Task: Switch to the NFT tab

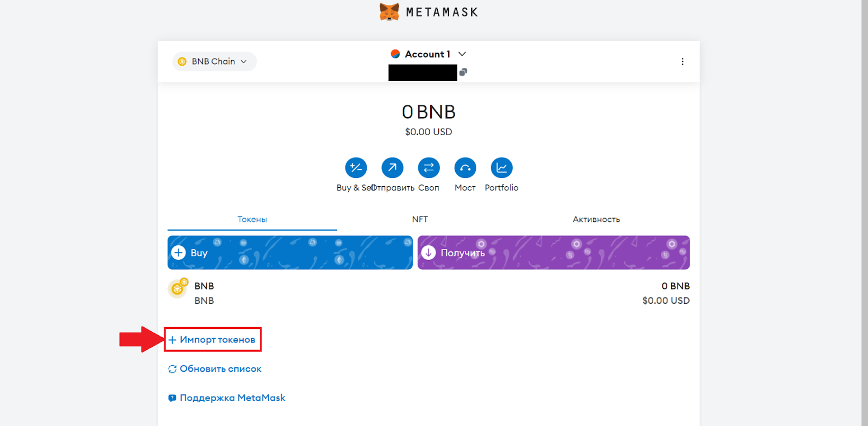Action: 419,219
